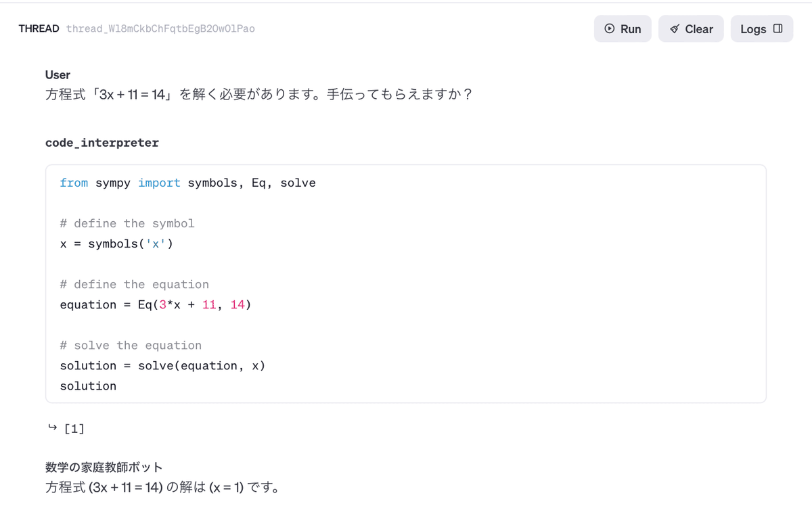This screenshot has height=510, width=812.
Task: Click the user's equation question message
Action: coord(257,94)
